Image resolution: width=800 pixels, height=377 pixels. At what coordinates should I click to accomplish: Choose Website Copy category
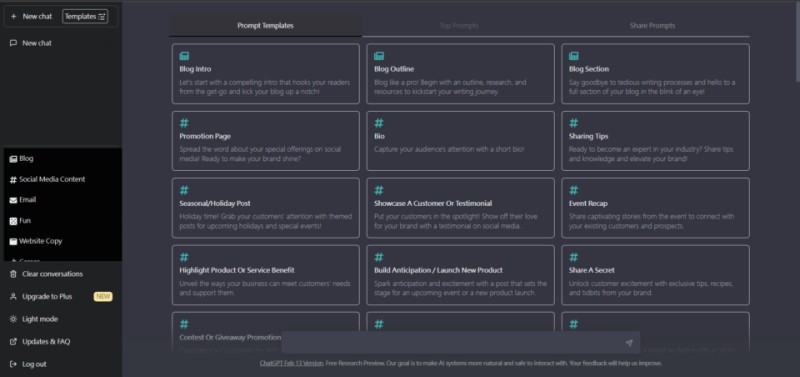[41, 241]
